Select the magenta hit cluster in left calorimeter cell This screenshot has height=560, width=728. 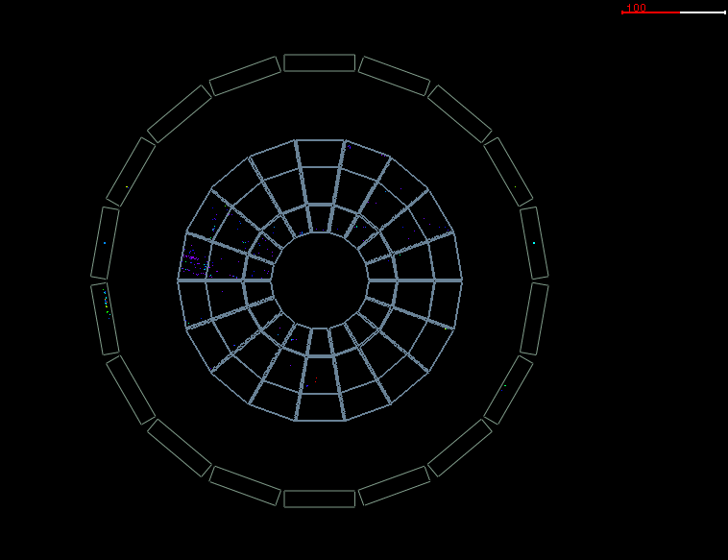tap(191, 256)
